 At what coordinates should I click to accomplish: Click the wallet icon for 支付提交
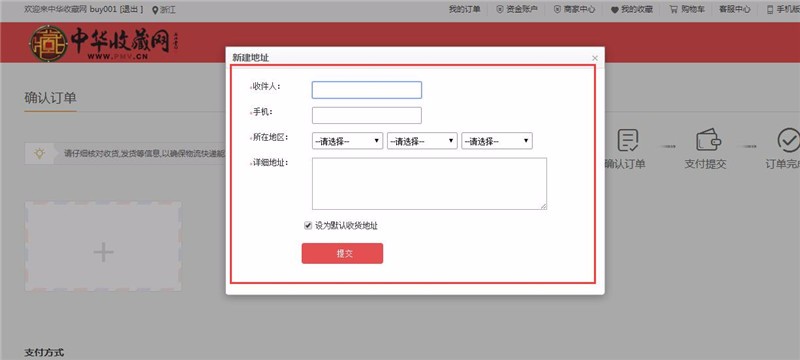click(x=708, y=140)
